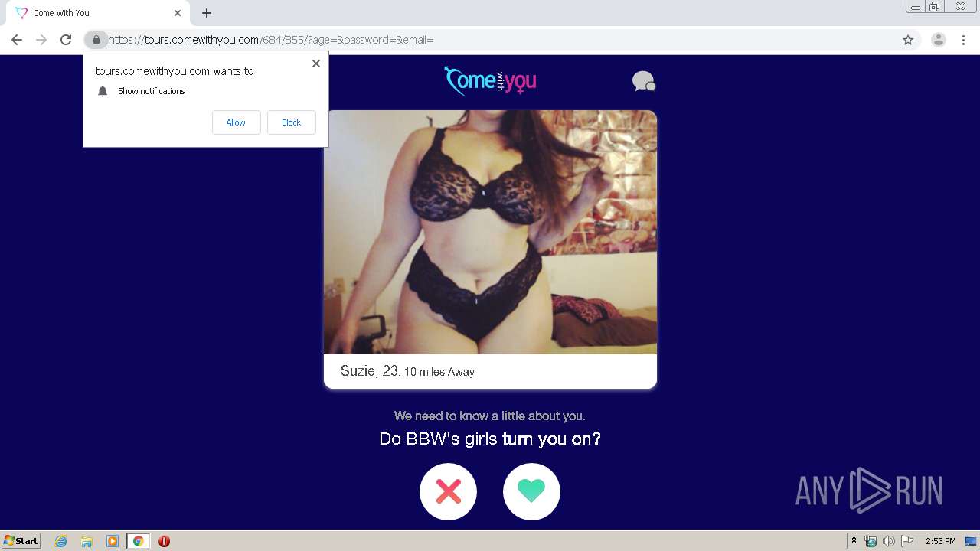
Task: Open the red Opera taskbar icon
Action: point(164,541)
